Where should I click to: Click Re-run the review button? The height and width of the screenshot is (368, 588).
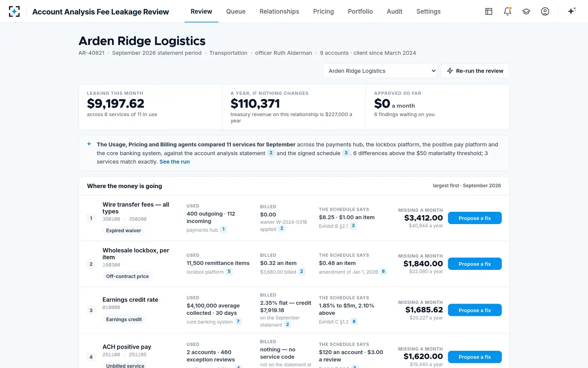(475, 71)
